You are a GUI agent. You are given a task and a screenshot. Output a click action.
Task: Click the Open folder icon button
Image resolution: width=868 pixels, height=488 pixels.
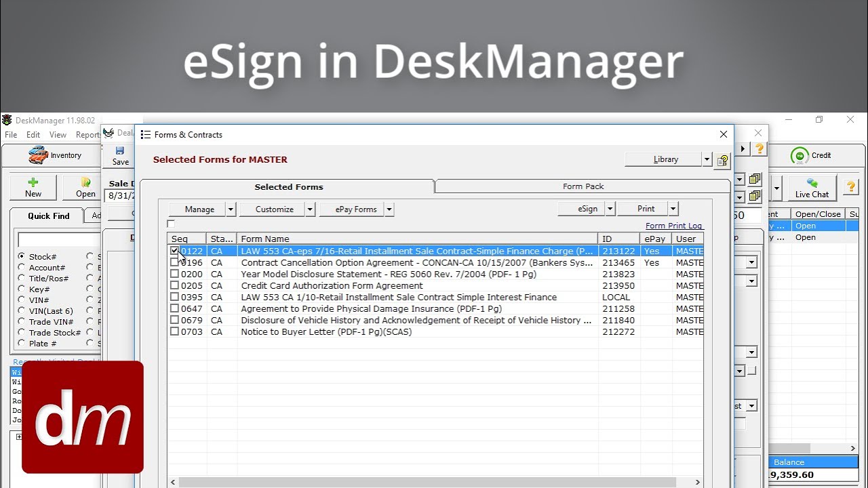[85, 188]
